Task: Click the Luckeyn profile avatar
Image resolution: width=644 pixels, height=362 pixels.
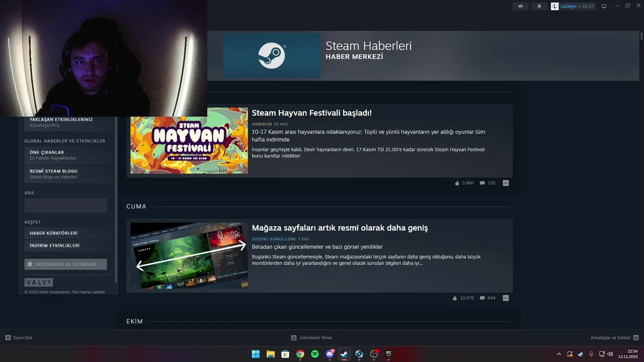Action: click(x=554, y=7)
